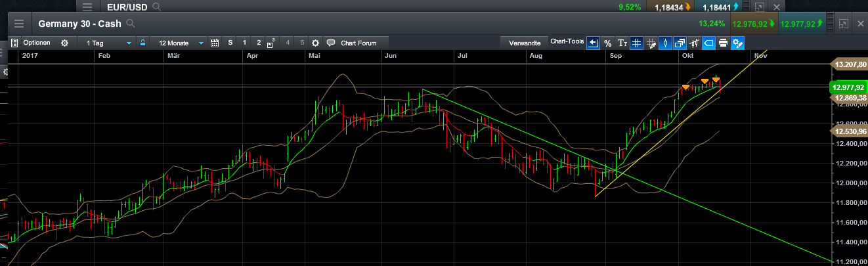Click the 13,24% sentiment value

coord(712,24)
